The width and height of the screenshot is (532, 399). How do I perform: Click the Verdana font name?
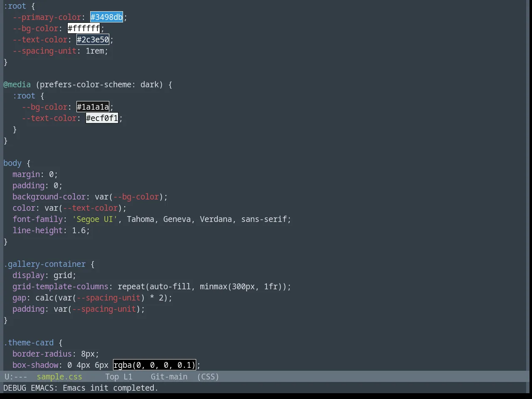tap(216, 219)
